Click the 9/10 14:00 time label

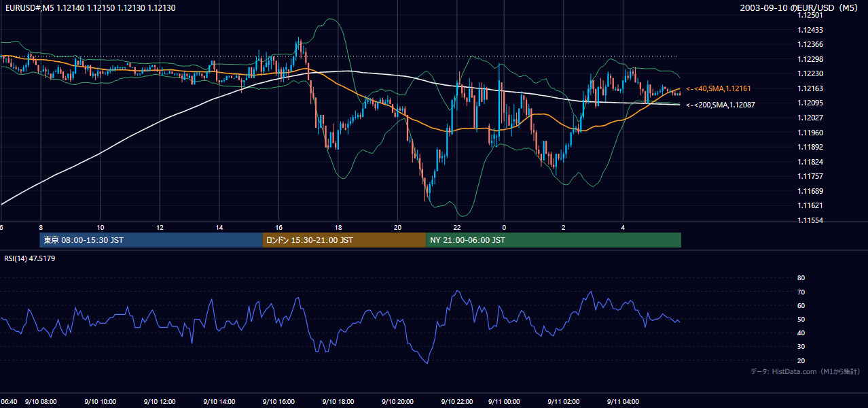(219, 402)
